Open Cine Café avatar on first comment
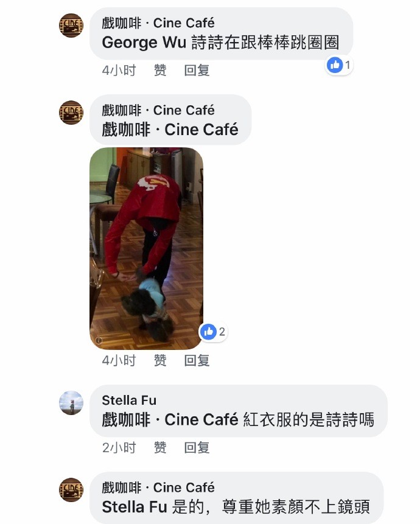 tap(71, 26)
